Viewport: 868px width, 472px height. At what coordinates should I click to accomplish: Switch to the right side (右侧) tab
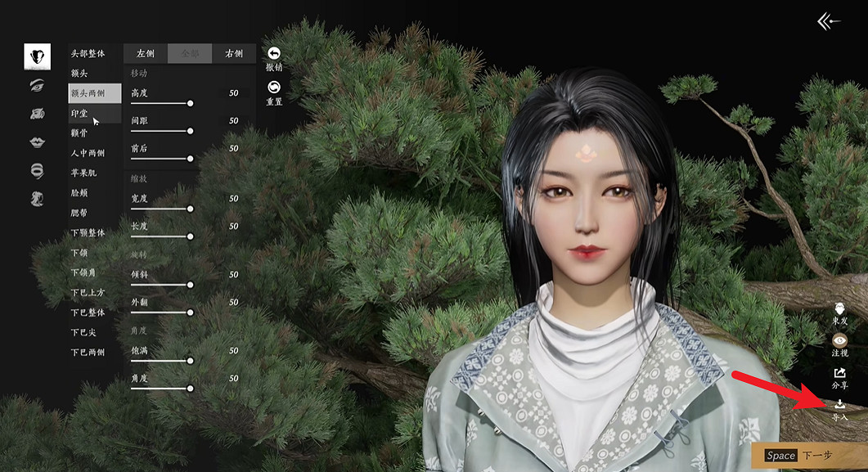tap(234, 53)
